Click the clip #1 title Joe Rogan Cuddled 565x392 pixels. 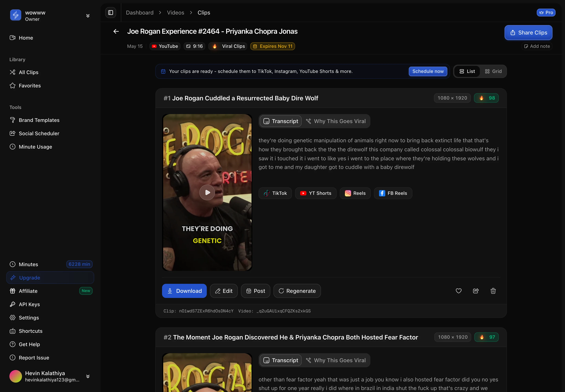click(245, 98)
